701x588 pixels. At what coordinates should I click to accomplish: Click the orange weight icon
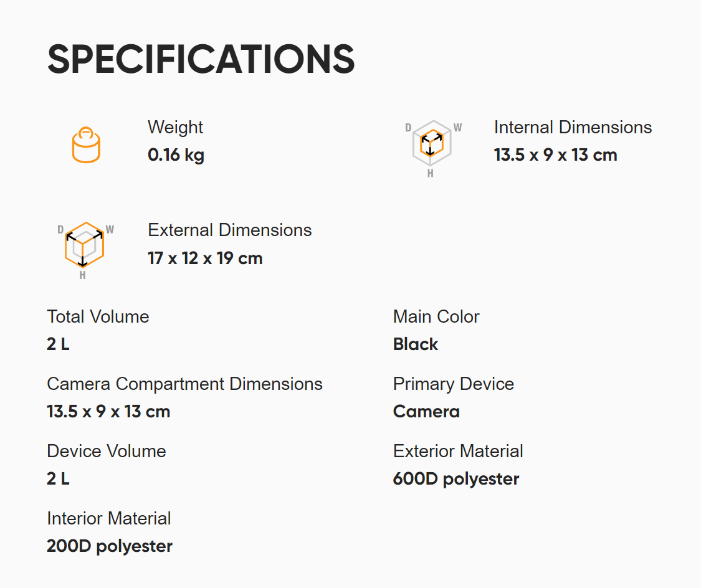click(x=86, y=145)
